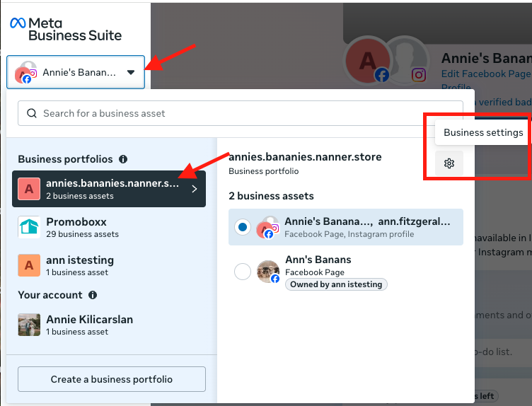
Task: Click the Meta Business Suite title
Action: [75, 29]
